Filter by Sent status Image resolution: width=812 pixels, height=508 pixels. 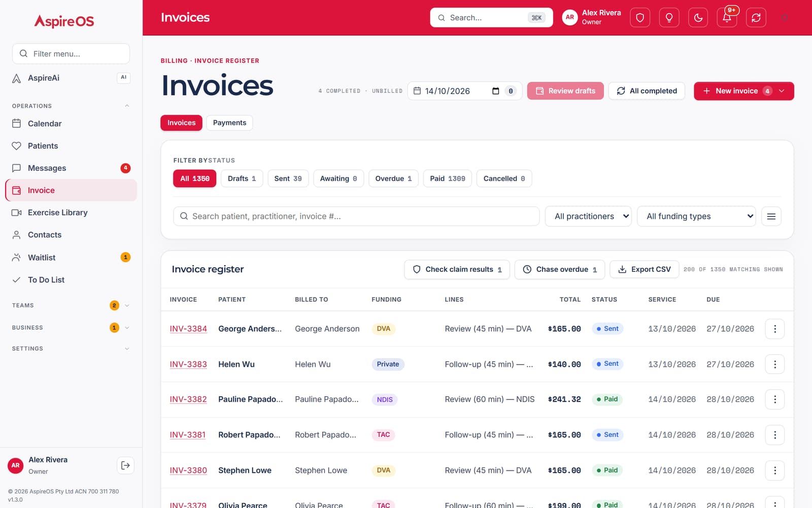(288, 178)
